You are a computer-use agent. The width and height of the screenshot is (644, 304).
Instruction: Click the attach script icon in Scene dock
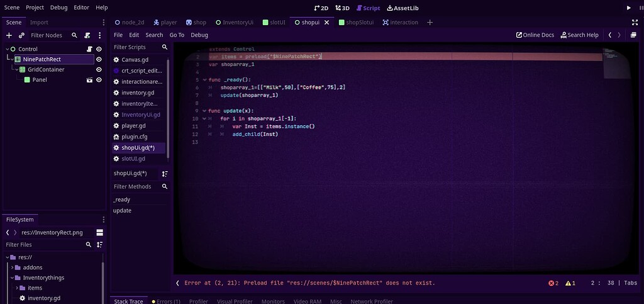point(87,36)
